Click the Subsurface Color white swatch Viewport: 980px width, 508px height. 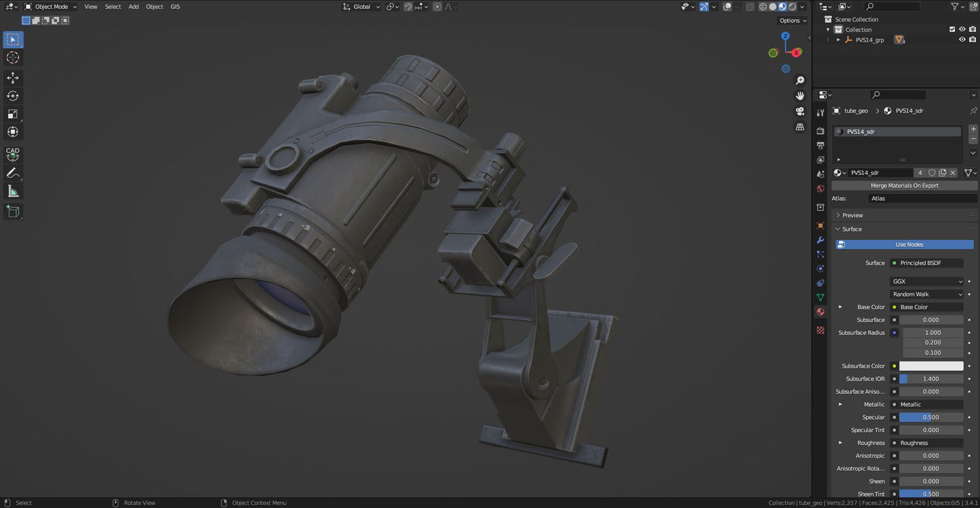(930, 366)
